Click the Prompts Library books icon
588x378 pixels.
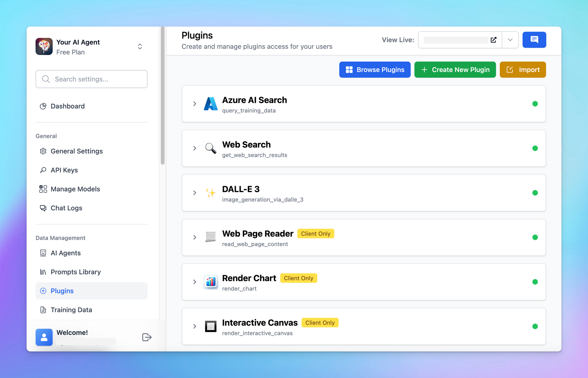point(43,272)
